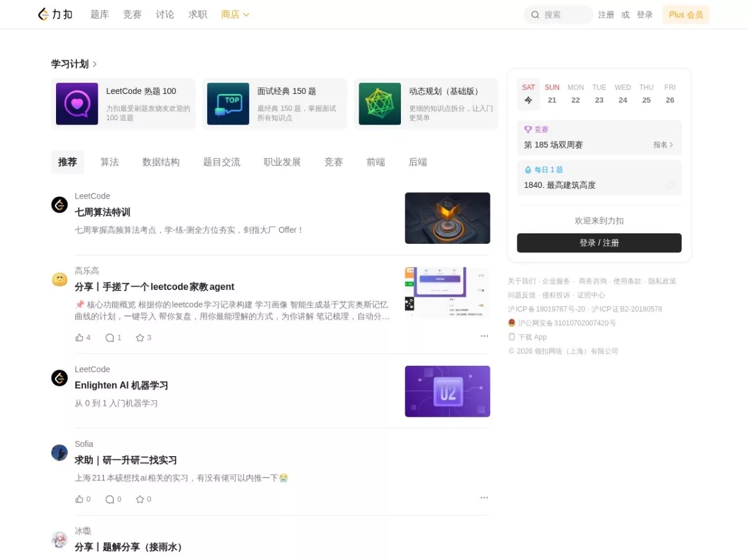Focus the 搜索 input field
The width and height of the screenshot is (747, 560).
[558, 14]
